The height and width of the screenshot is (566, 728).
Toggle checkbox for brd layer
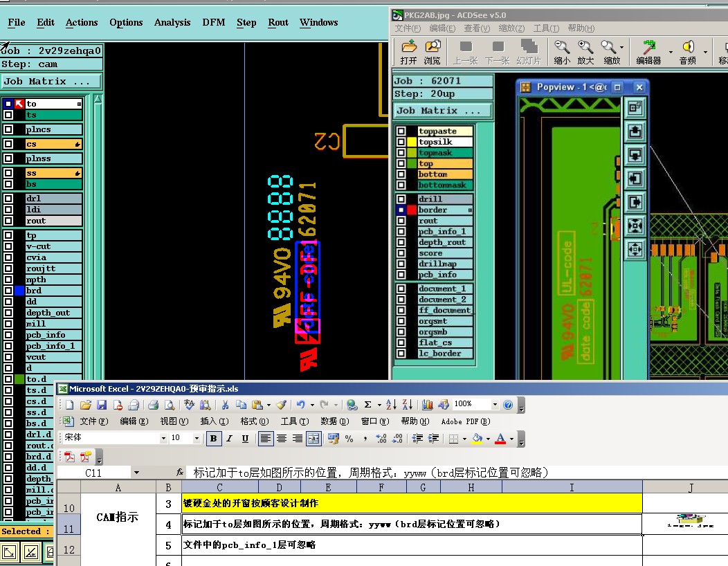(x=8, y=291)
